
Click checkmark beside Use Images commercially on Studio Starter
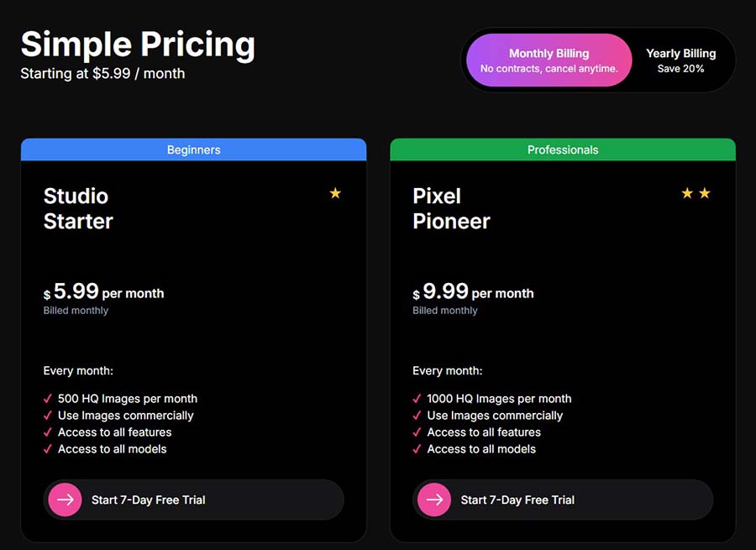(48, 416)
